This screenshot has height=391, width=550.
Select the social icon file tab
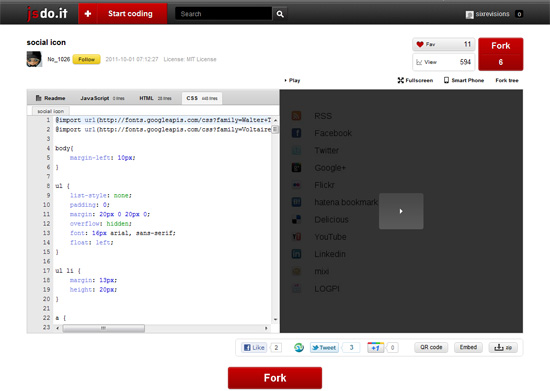click(51, 111)
